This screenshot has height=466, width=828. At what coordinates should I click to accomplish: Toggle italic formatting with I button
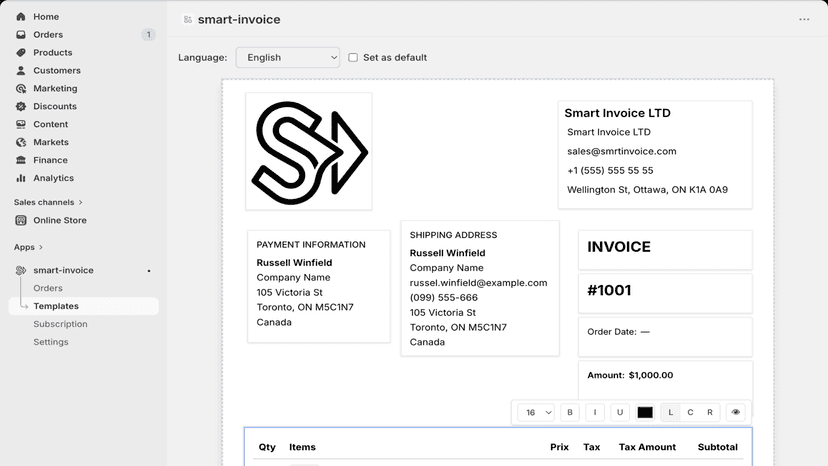595,412
